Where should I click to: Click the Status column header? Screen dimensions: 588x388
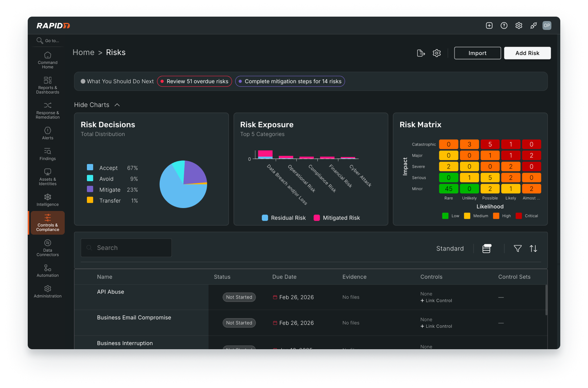point(222,277)
